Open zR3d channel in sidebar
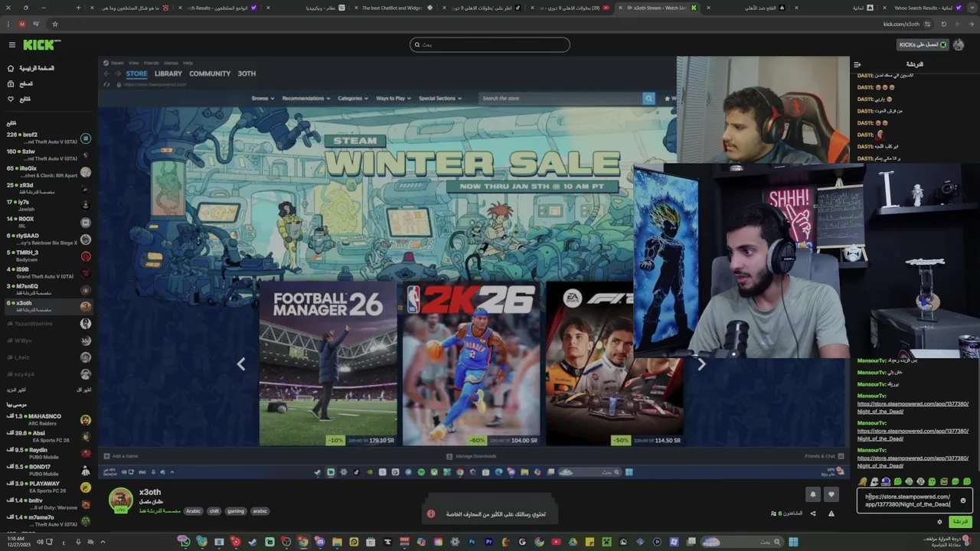The image size is (980, 551). click(49, 189)
